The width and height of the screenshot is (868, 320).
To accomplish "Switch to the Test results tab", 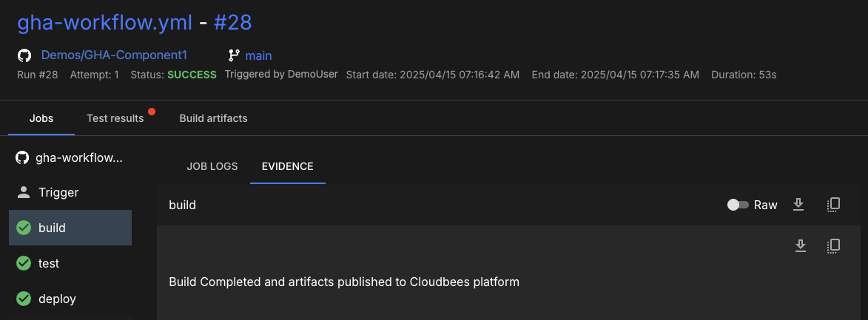I will [115, 118].
